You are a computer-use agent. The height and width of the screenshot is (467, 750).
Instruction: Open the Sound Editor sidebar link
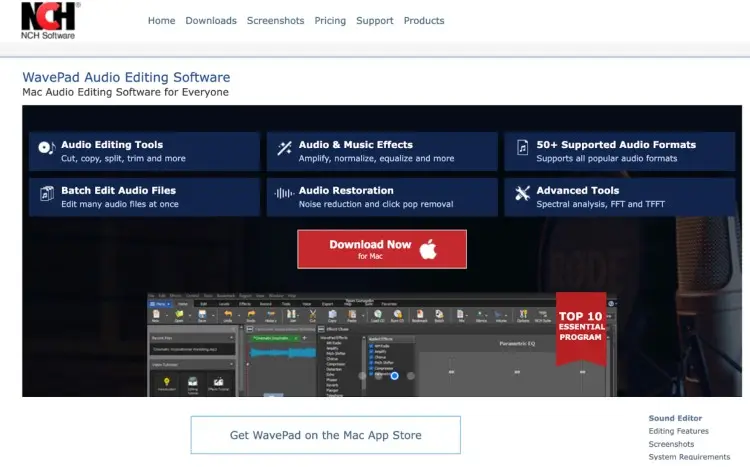(675, 418)
